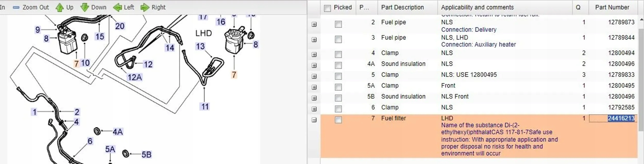The image size is (644, 164).
Task: Click the parts list vertical scrollbar
Action: pos(641,77)
